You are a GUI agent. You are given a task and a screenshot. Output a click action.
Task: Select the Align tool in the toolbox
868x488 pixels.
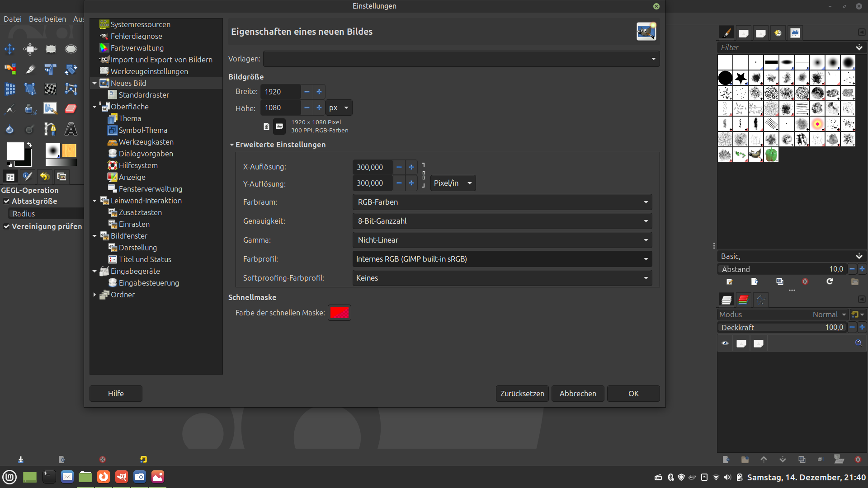tap(30, 49)
